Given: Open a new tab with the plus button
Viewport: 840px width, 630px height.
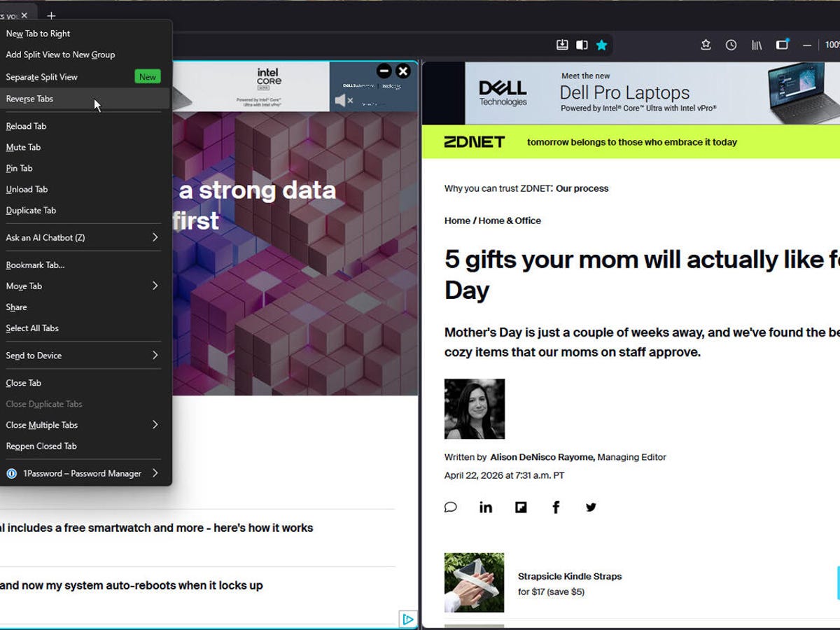Looking at the screenshot, I should pyautogui.click(x=51, y=15).
